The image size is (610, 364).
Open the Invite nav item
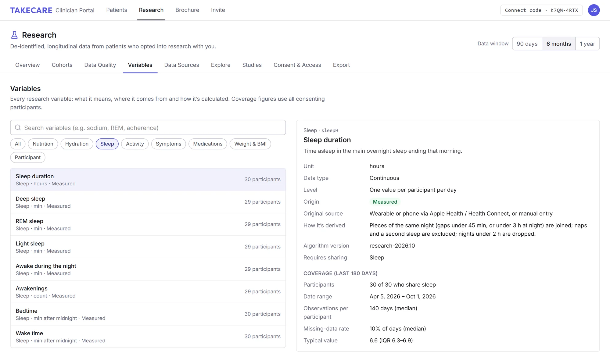click(x=218, y=10)
